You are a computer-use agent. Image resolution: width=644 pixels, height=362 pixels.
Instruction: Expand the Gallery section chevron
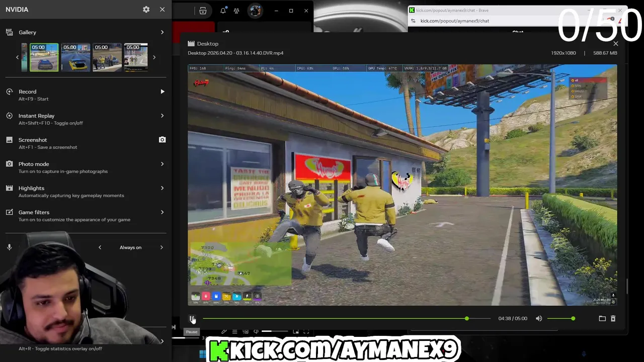click(162, 32)
